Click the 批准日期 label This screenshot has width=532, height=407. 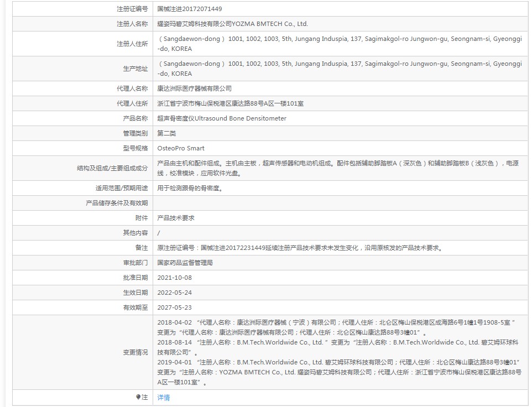click(x=135, y=278)
